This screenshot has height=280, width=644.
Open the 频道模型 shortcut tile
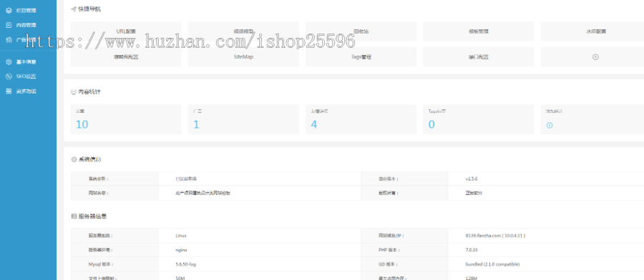pyautogui.click(x=243, y=31)
